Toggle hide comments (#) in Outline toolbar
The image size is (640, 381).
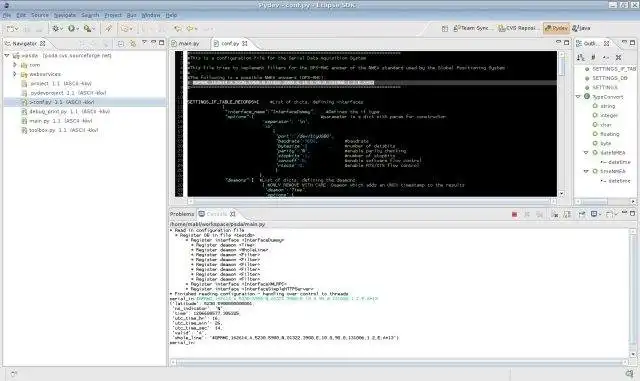tap(593, 58)
